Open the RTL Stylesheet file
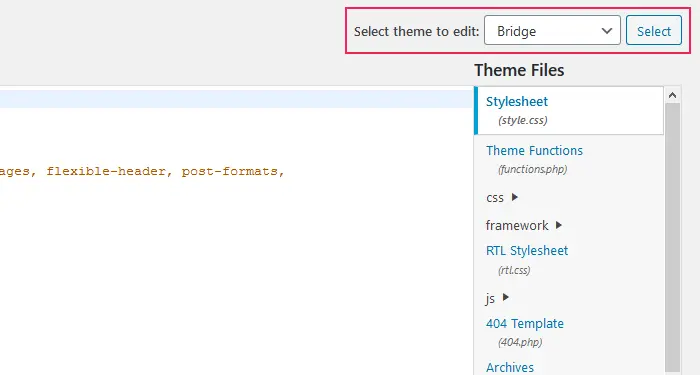This screenshot has width=700, height=375. click(527, 250)
